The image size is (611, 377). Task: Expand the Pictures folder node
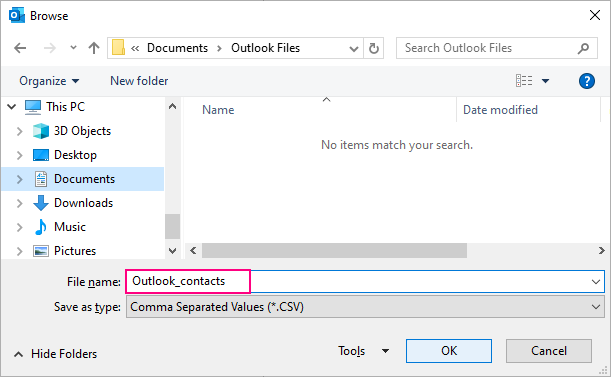pos(19,251)
